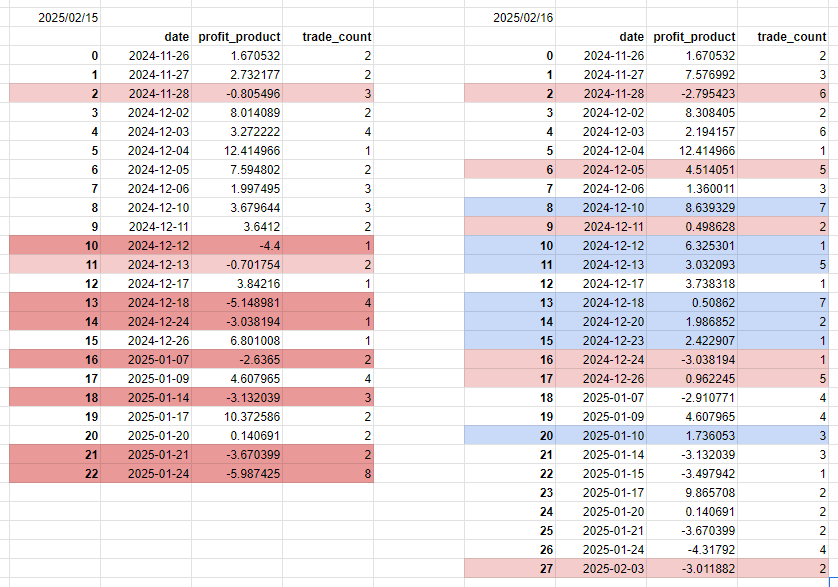Select the 2025/02/16 header cell

pyautogui.click(x=510, y=18)
